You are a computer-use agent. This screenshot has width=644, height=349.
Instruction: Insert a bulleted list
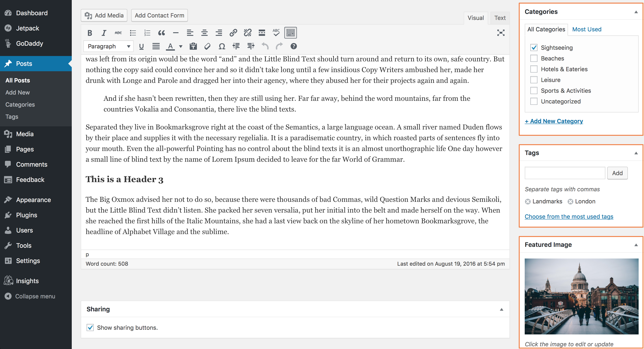pos(133,33)
